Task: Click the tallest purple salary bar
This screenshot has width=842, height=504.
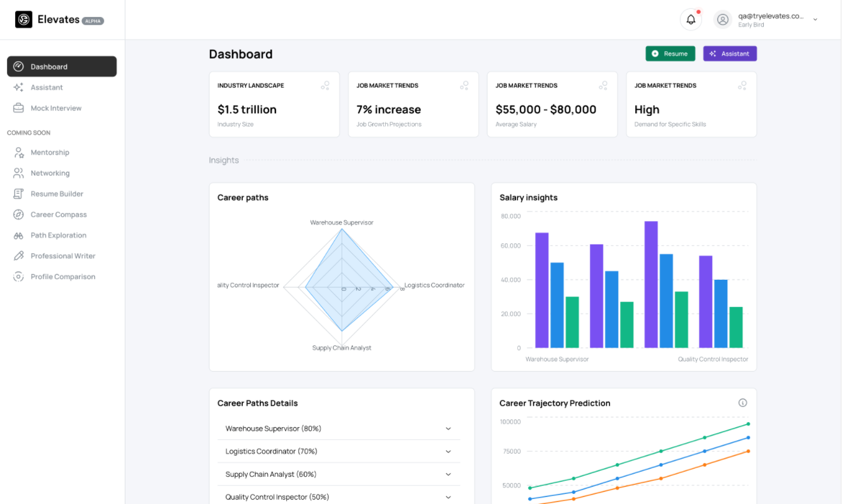Action: [x=651, y=284]
